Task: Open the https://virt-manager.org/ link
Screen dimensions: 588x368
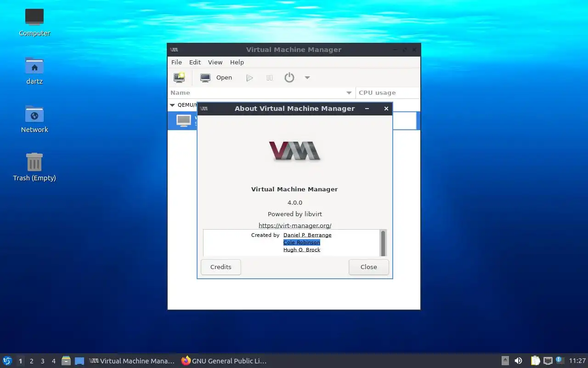Action: (295, 225)
